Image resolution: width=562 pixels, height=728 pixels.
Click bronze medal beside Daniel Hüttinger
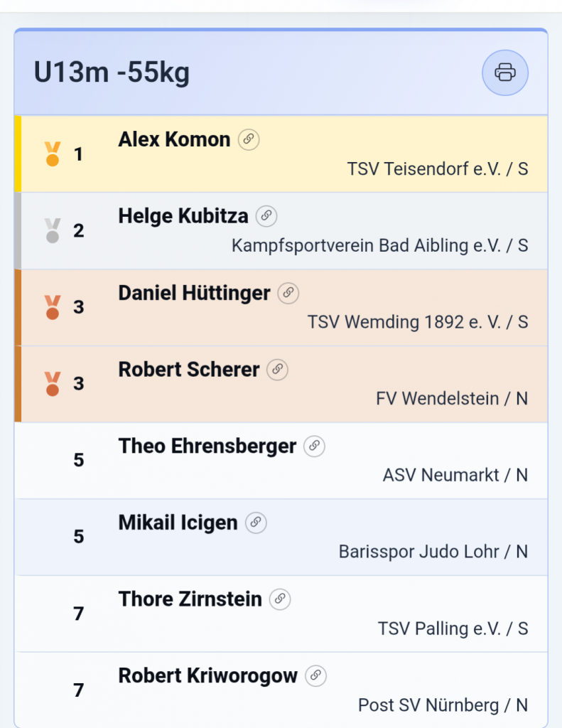click(x=52, y=307)
